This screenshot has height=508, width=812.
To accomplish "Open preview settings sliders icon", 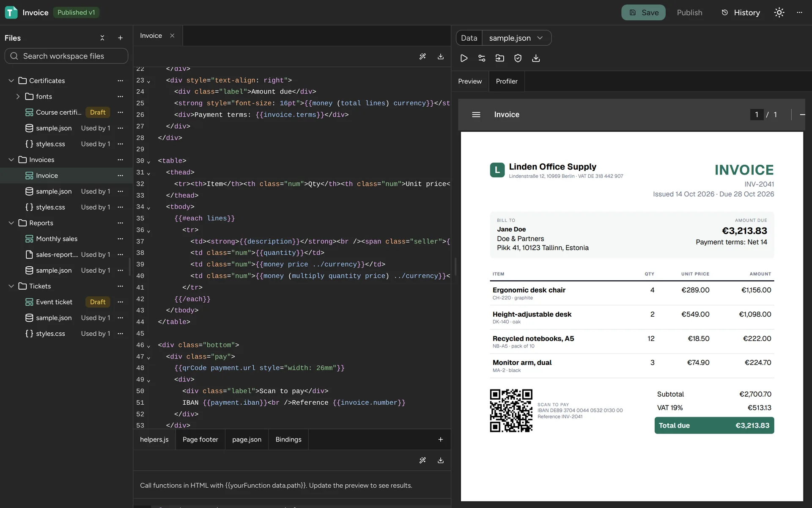I will (x=482, y=58).
